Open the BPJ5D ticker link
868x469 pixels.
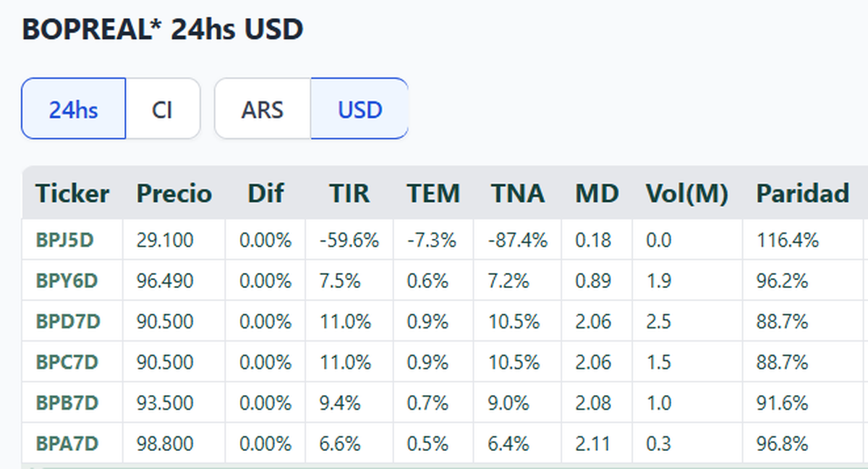(x=65, y=240)
